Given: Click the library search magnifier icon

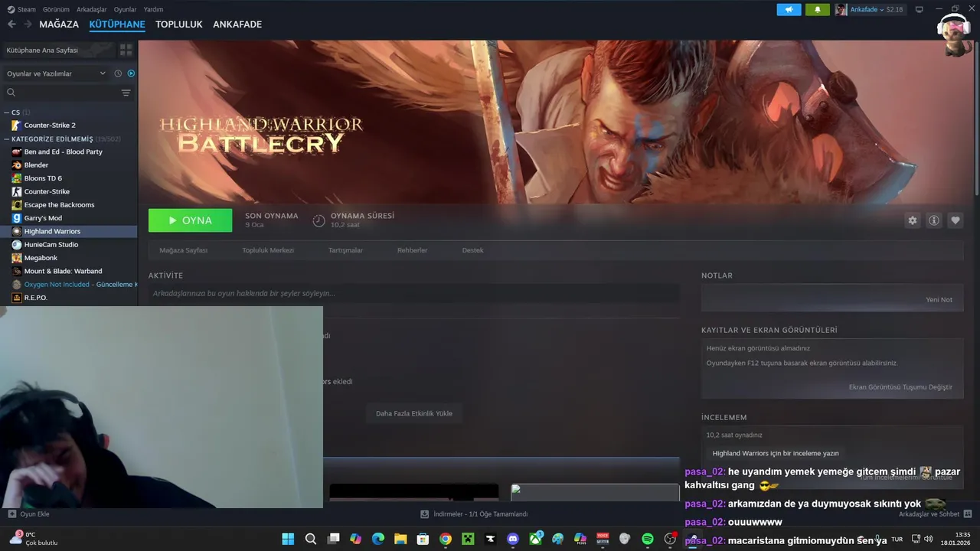Looking at the screenshot, I should pos(11,93).
